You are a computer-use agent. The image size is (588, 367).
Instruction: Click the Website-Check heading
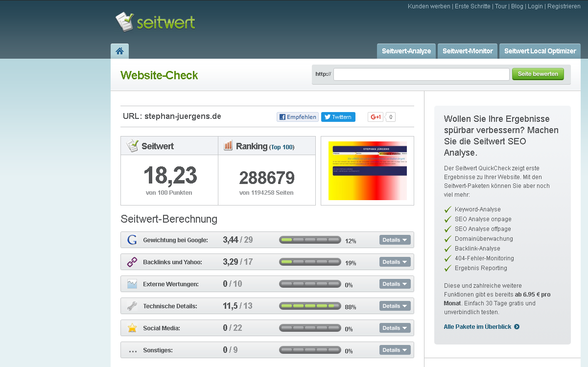(x=159, y=75)
